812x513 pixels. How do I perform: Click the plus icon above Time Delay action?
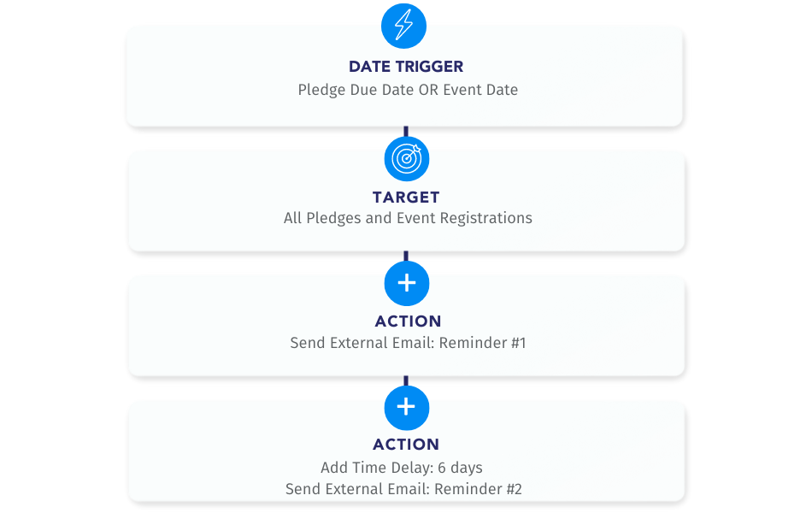pos(407,407)
